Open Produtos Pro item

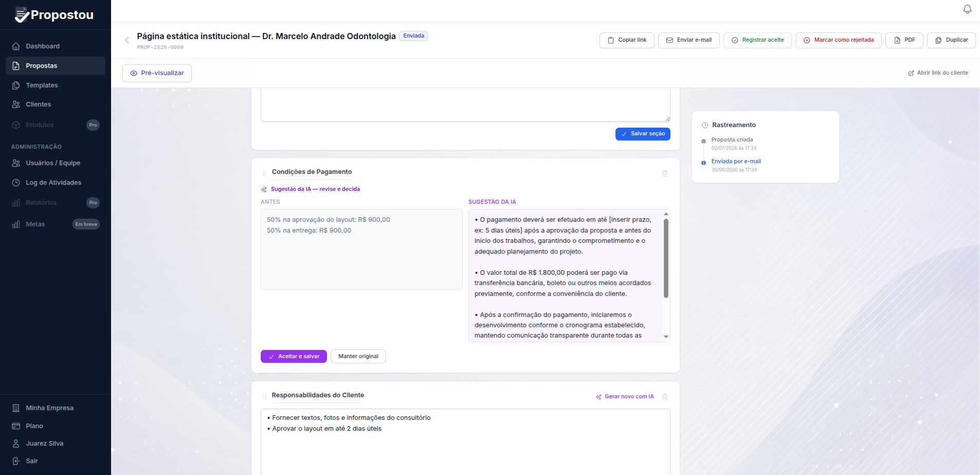[56, 125]
